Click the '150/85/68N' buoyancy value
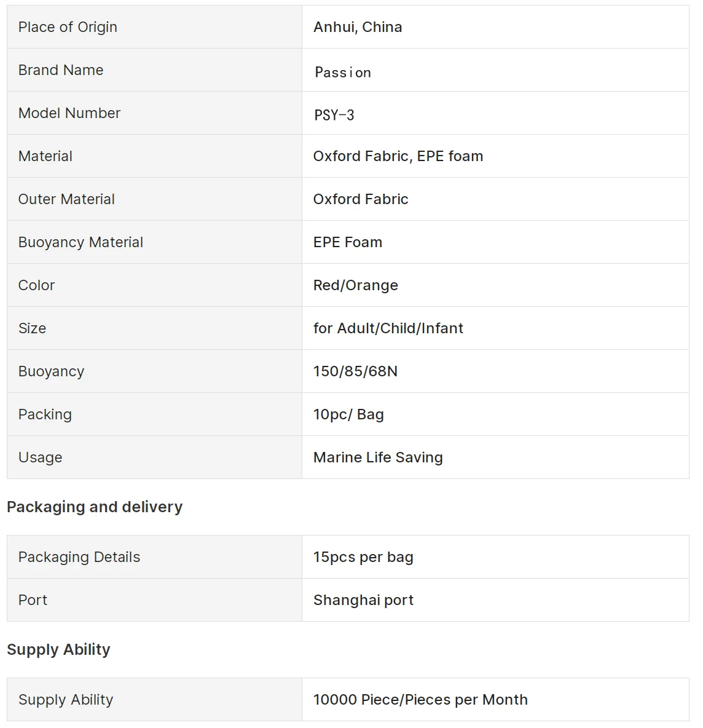 (355, 371)
